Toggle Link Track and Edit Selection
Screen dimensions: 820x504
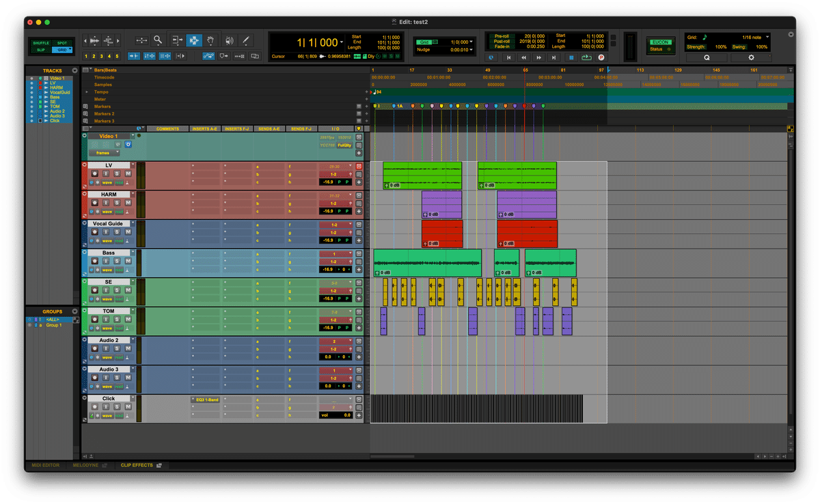coord(166,56)
